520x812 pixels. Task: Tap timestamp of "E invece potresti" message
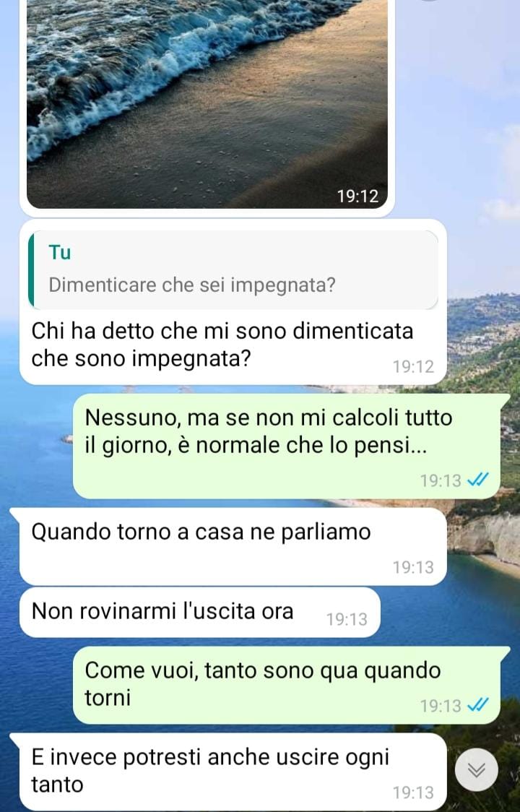pyautogui.click(x=413, y=792)
